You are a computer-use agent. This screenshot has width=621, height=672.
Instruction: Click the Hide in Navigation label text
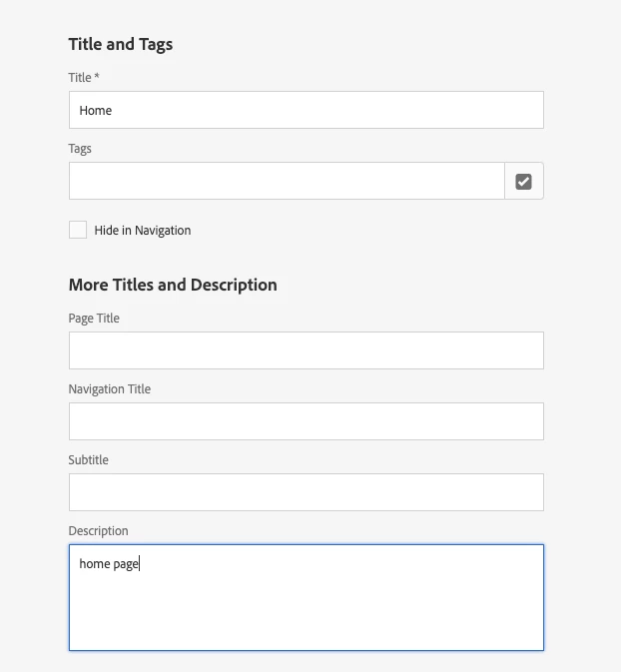coord(142,231)
